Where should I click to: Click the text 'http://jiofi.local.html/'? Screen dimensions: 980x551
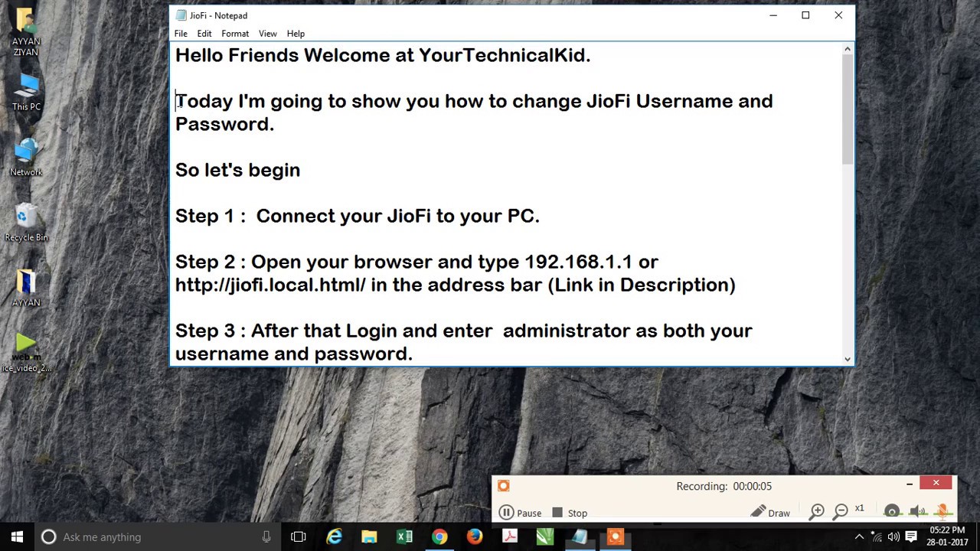click(x=270, y=285)
